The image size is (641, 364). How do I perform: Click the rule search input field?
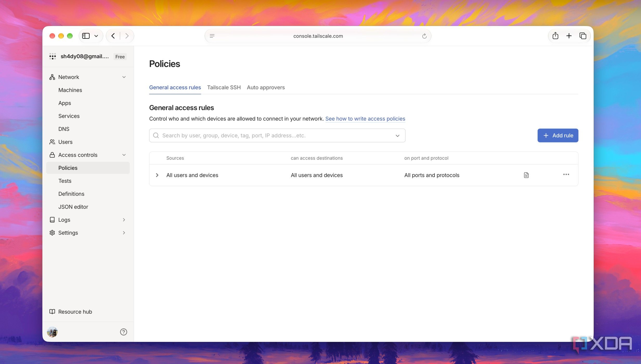tap(277, 135)
